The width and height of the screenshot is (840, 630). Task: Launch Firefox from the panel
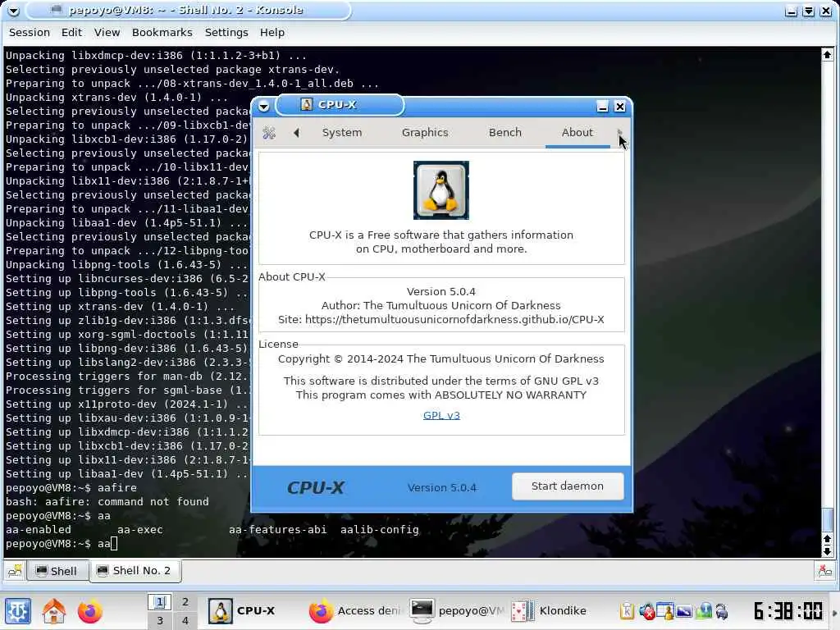point(90,610)
